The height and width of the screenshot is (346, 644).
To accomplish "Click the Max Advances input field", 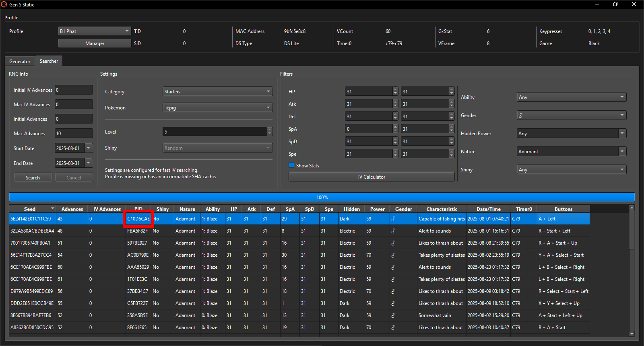I will coord(74,134).
